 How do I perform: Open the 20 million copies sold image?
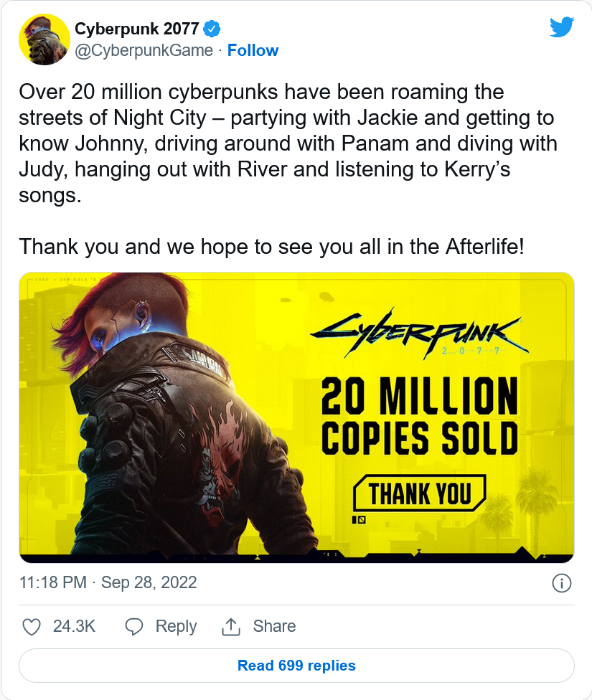click(x=296, y=417)
